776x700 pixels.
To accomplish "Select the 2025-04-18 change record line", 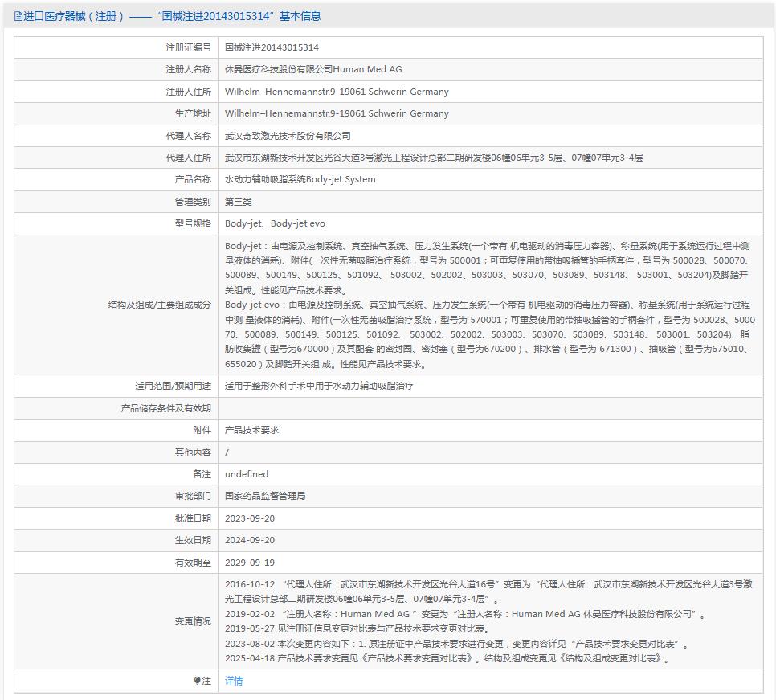I will tap(447, 658).
